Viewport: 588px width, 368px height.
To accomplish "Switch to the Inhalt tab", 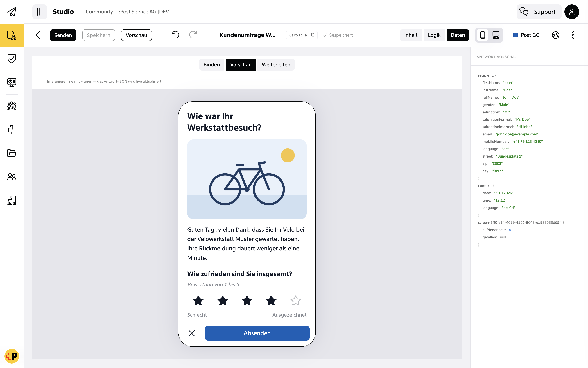I will click(411, 35).
